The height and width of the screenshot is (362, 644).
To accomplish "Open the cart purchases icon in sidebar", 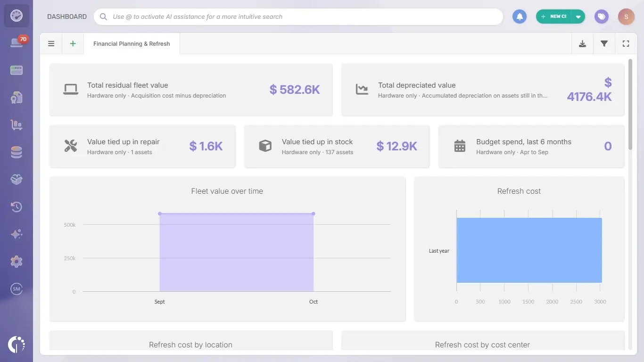I will (17, 125).
